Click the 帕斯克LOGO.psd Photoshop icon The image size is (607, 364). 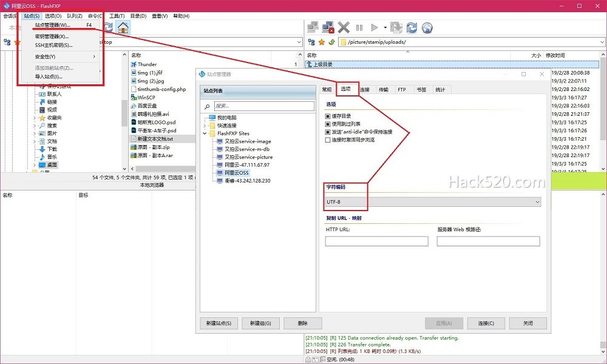(x=134, y=122)
